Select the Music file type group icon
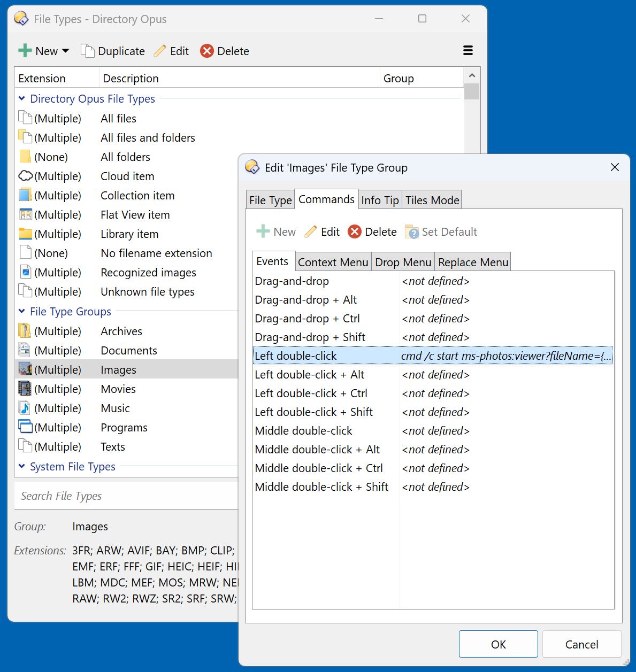The height and width of the screenshot is (672, 636). tap(25, 408)
